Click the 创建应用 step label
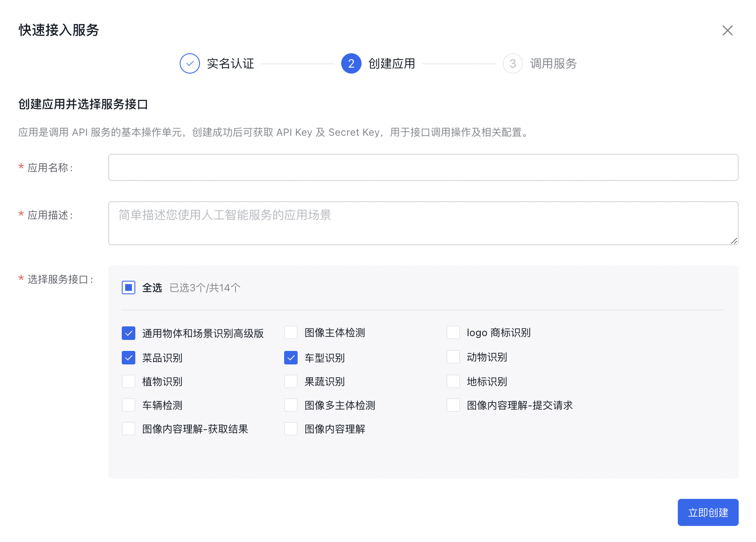Viewport: 756px width, 542px height. coord(392,64)
